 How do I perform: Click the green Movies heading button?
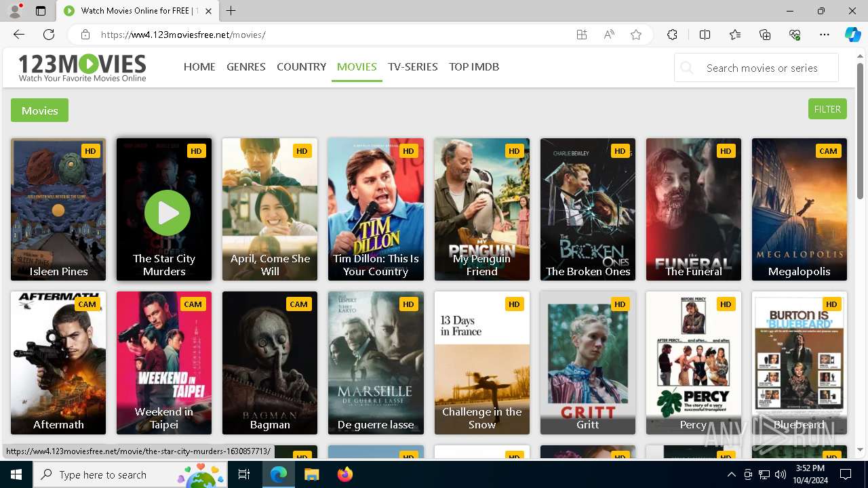pos(39,110)
